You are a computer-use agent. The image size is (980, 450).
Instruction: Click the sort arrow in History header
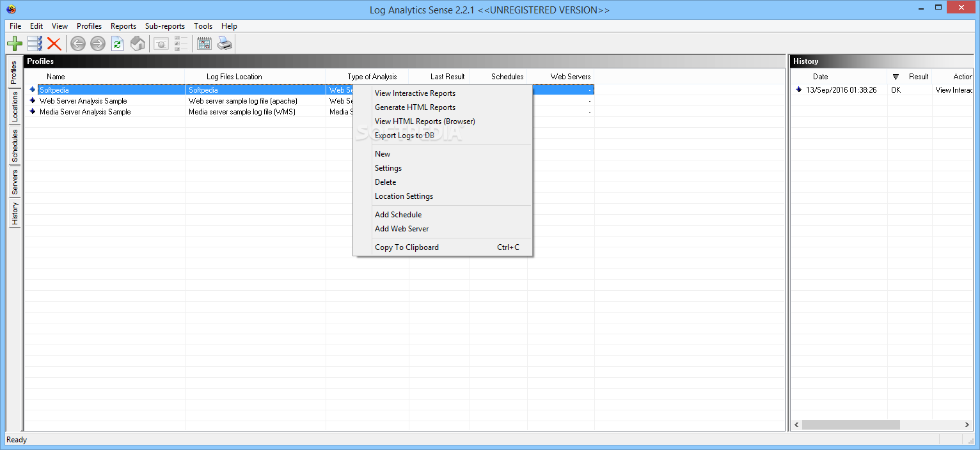(896, 77)
